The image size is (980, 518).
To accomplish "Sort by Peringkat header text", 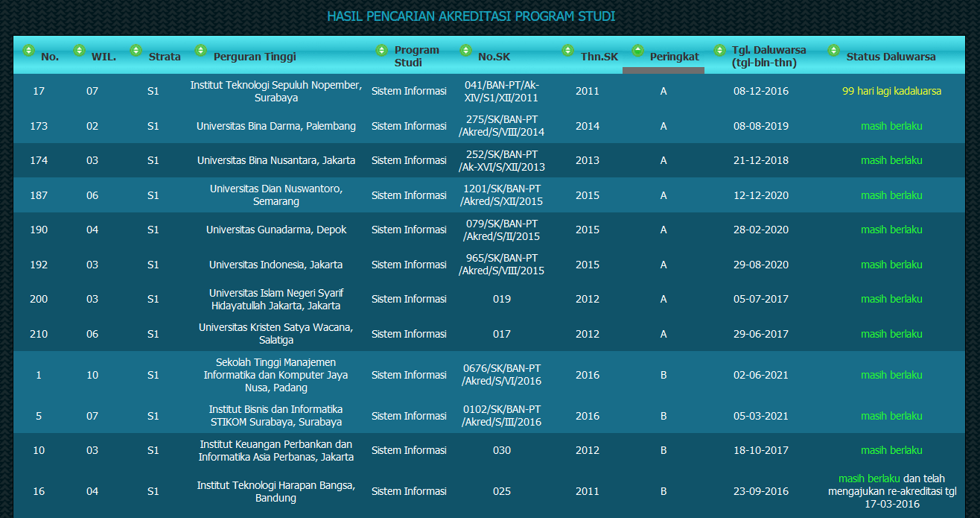I will point(674,57).
